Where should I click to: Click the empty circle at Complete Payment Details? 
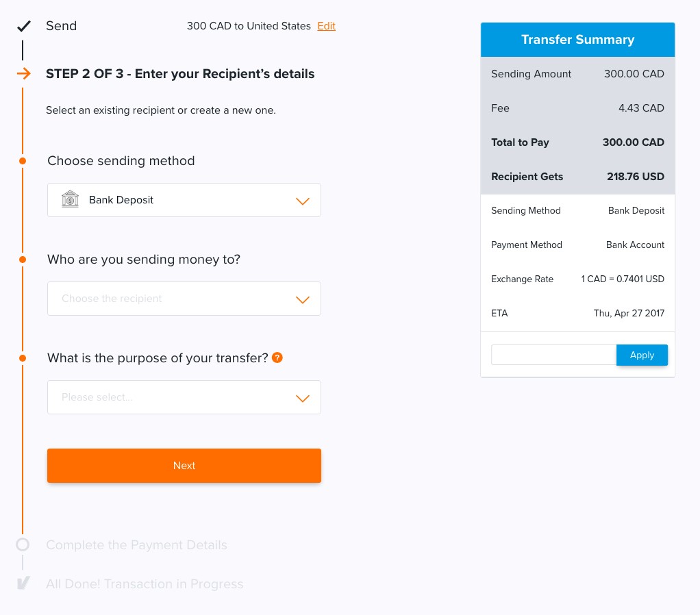click(23, 545)
